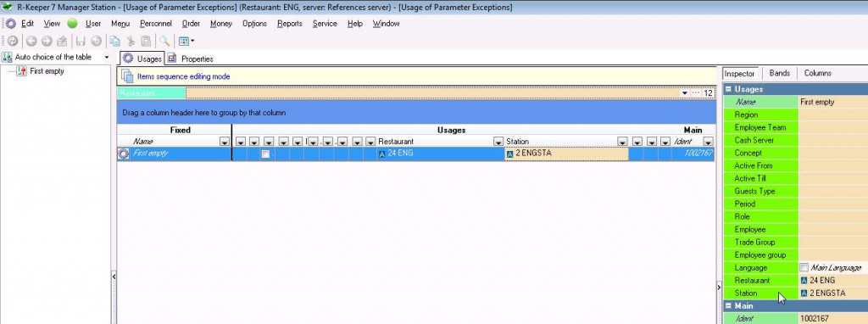This screenshot has height=324, width=868.
Task: Open the User menu
Action: [93, 24]
